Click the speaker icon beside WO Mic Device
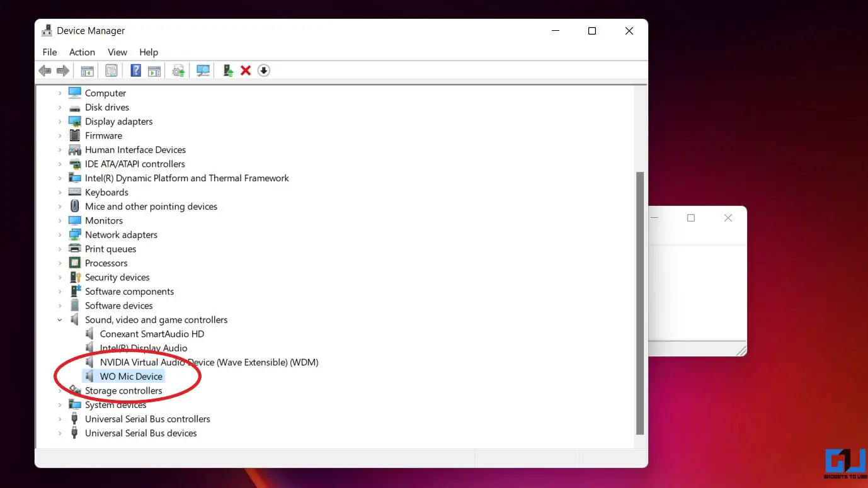The image size is (868, 488). (x=89, y=377)
